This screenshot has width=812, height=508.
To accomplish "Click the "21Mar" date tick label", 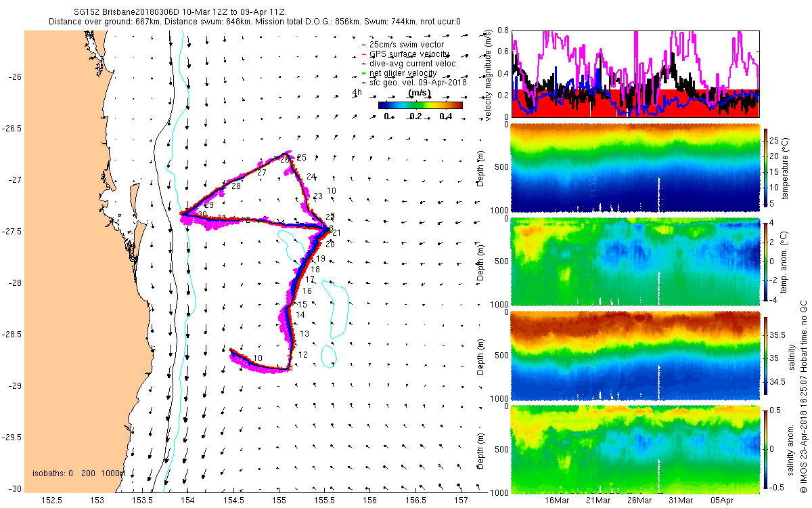I will (x=598, y=500).
